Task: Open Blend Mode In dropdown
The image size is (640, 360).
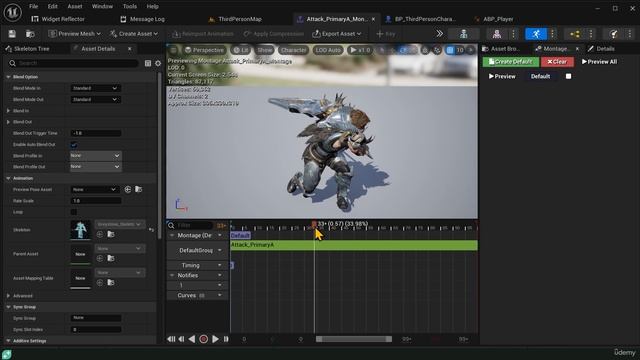Action: point(96,88)
